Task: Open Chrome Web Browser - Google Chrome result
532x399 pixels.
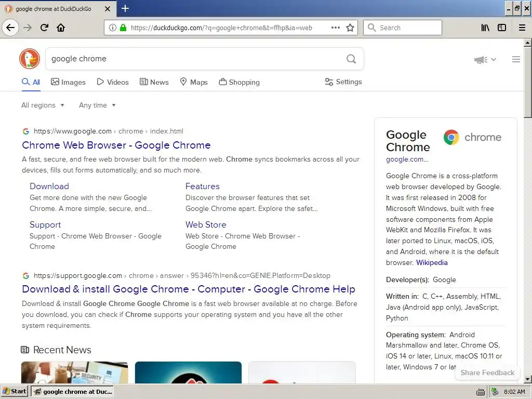Action: pyautogui.click(x=116, y=145)
